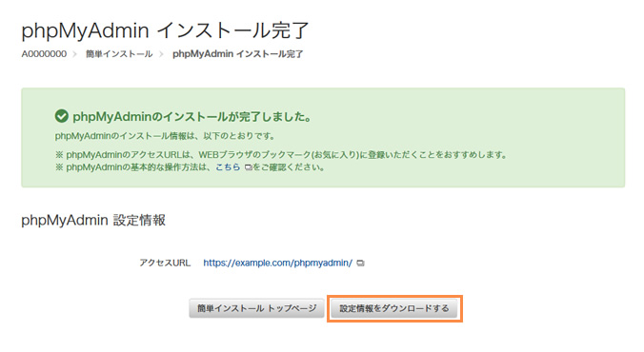Open 簡単インストール トップページ button
Screen dimensions: 644x352
(x=256, y=308)
